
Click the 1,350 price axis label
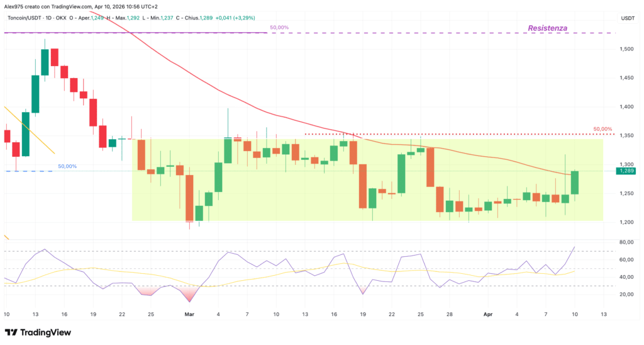click(626, 136)
